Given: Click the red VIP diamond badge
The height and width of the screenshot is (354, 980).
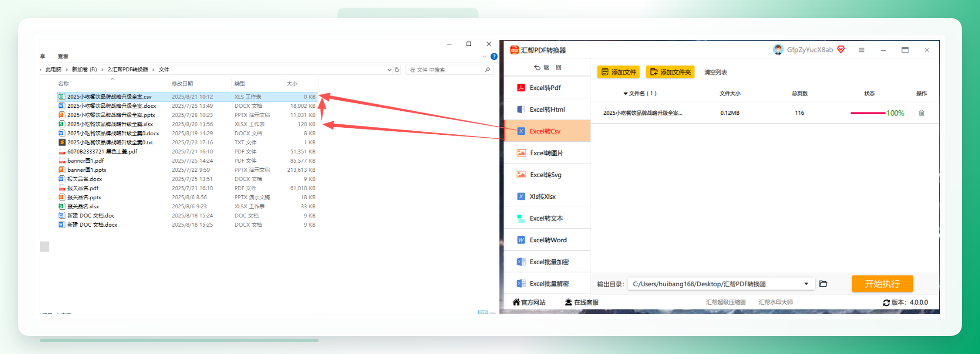Looking at the screenshot, I should click(x=841, y=49).
